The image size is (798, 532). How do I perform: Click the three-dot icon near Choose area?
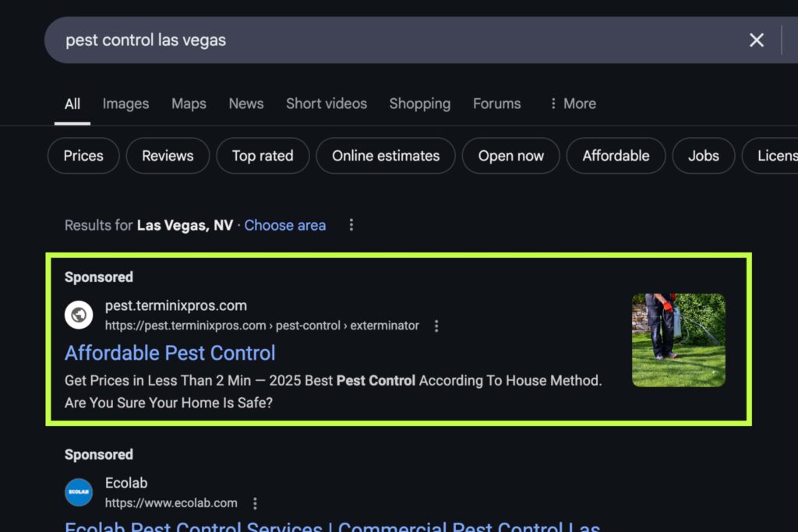point(351,224)
